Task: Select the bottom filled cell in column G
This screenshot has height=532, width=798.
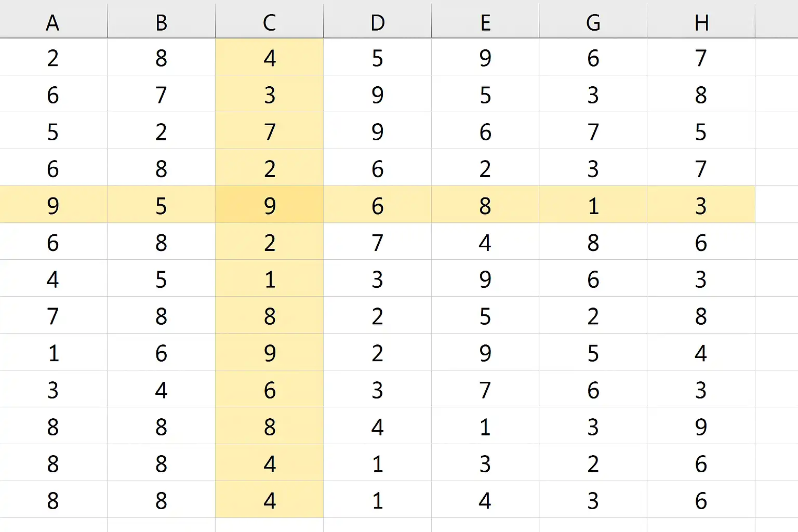Action: pos(593,501)
